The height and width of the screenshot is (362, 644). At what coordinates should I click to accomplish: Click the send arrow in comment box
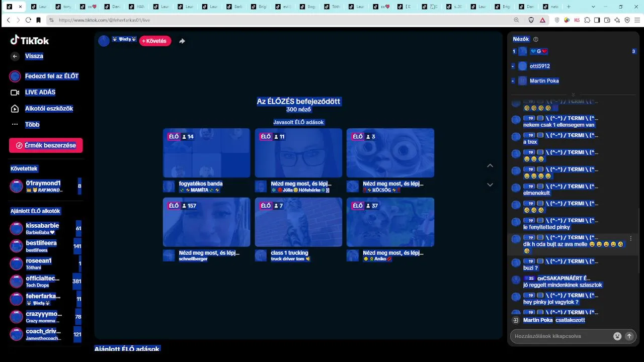pyautogui.click(x=629, y=336)
